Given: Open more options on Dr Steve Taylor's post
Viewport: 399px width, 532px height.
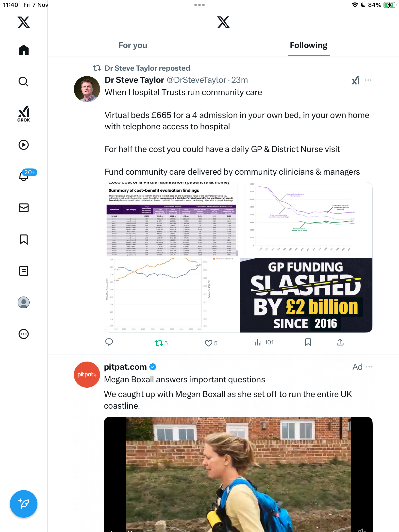Looking at the screenshot, I should pos(368,80).
